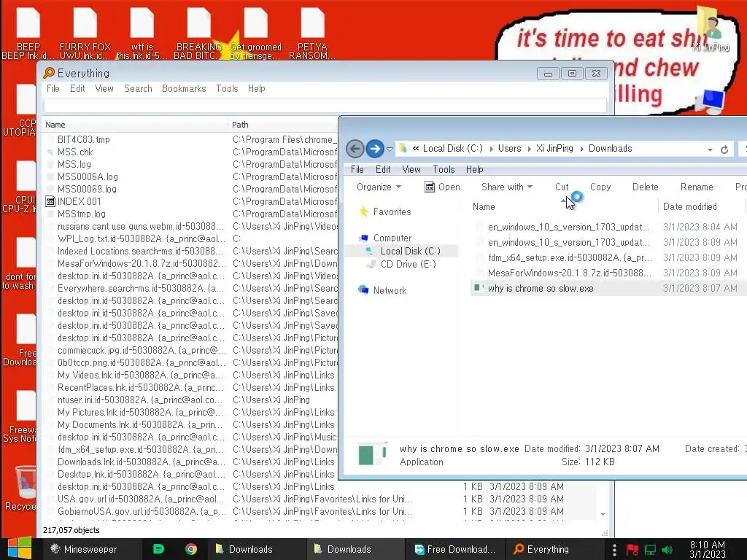Click the network tray icon
This screenshot has width=747, height=560.
[x=650, y=550]
